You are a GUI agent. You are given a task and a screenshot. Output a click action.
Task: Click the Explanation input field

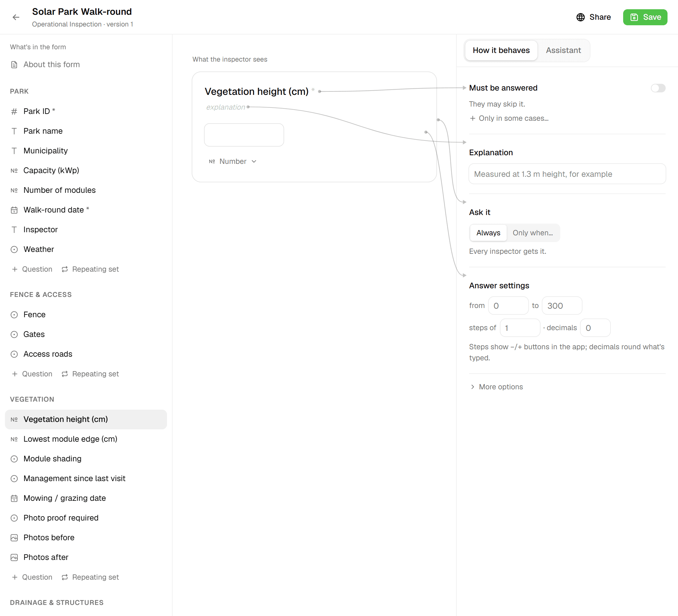(567, 174)
